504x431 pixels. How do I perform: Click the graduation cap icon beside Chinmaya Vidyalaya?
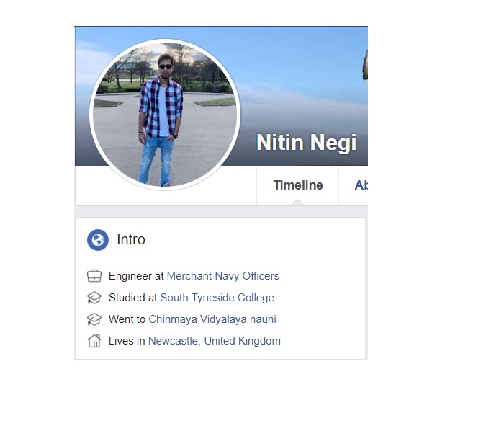click(x=94, y=319)
